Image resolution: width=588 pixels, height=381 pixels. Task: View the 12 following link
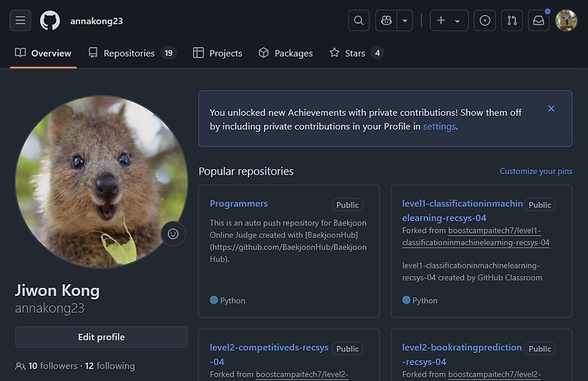click(110, 366)
